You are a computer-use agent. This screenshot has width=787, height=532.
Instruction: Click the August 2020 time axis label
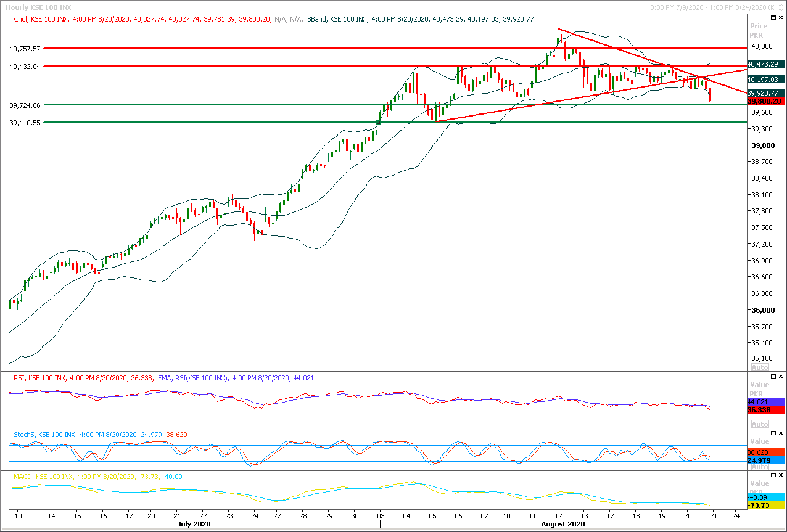[562, 524]
